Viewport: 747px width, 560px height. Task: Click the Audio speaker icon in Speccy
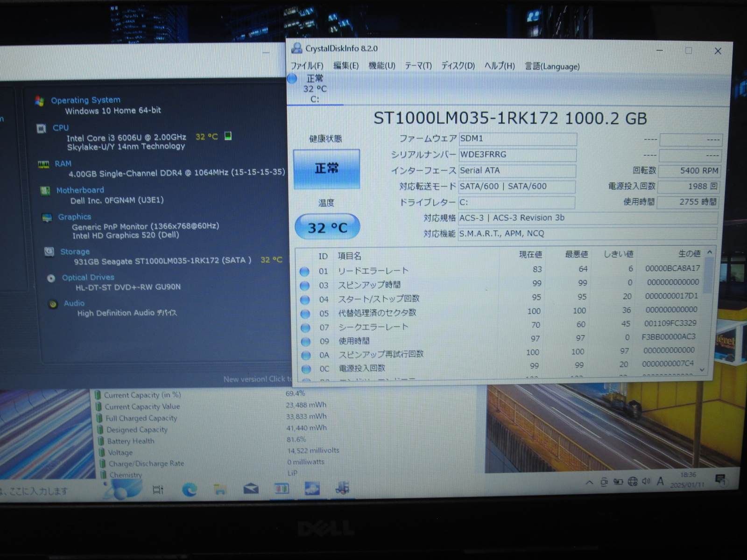[x=53, y=304]
